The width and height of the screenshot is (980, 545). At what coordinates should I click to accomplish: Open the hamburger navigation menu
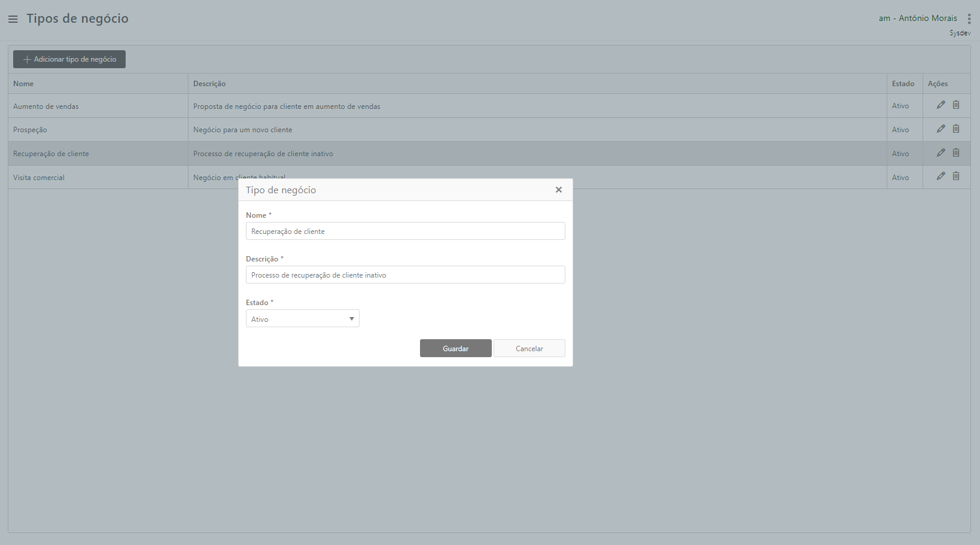tap(13, 19)
